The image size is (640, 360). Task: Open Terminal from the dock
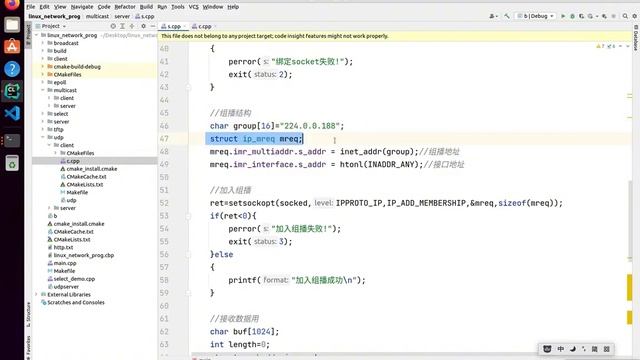[12, 140]
